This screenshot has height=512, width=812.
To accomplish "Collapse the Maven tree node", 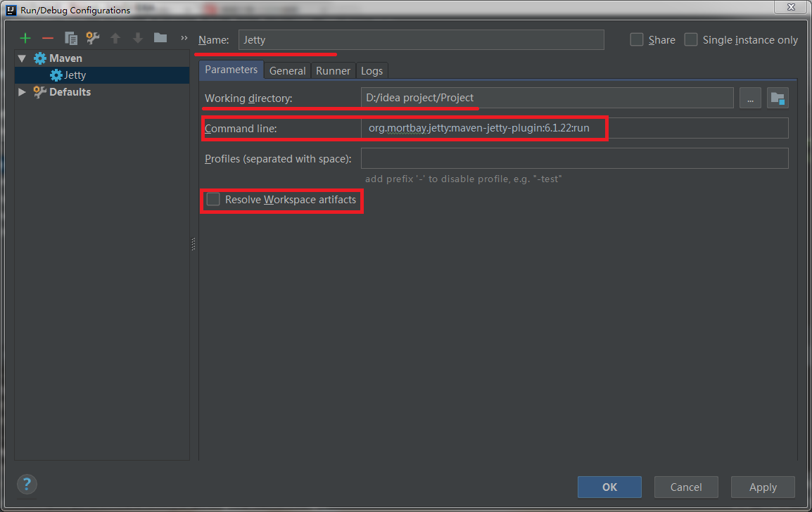I will 22,58.
